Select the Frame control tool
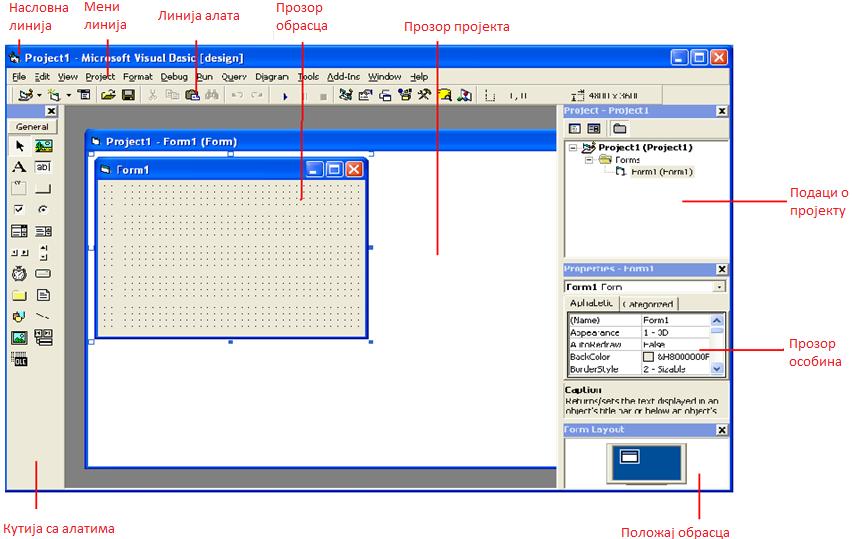Screen dimensions: 852x539 point(19,188)
